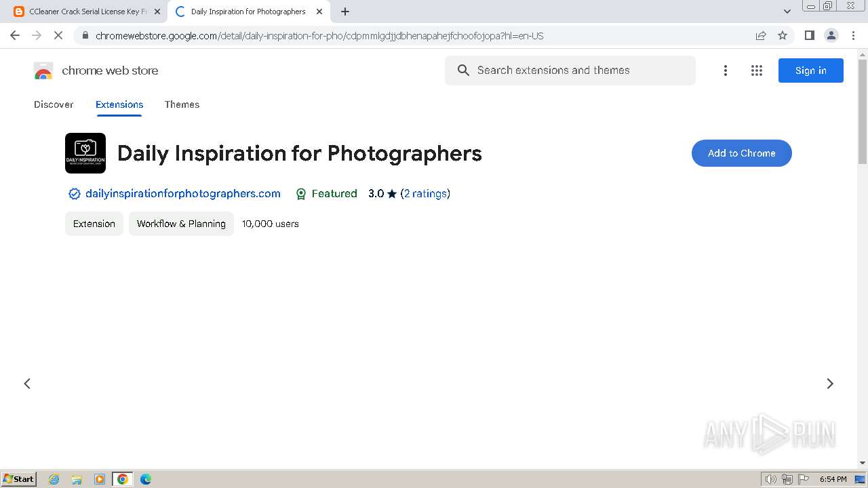Viewport: 868px width, 488px height.
Task: Show the next screenshot with right arrow
Action: pos(830,384)
